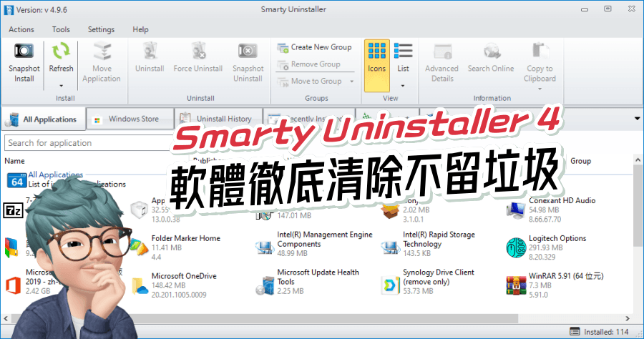Image resolution: width=644 pixels, height=339 pixels.
Task: Select Microsoft Update Health Tools icon
Action: [x=265, y=285]
